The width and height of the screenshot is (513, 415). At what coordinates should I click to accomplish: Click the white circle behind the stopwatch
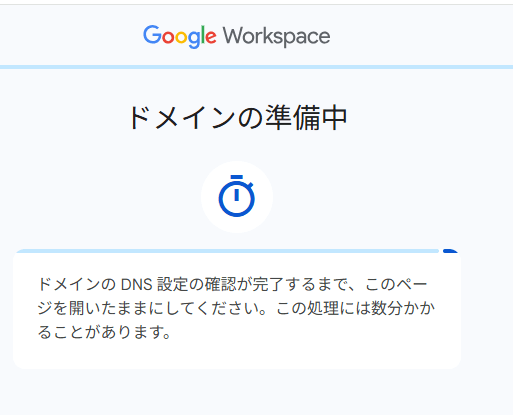(x=237, y=197)
